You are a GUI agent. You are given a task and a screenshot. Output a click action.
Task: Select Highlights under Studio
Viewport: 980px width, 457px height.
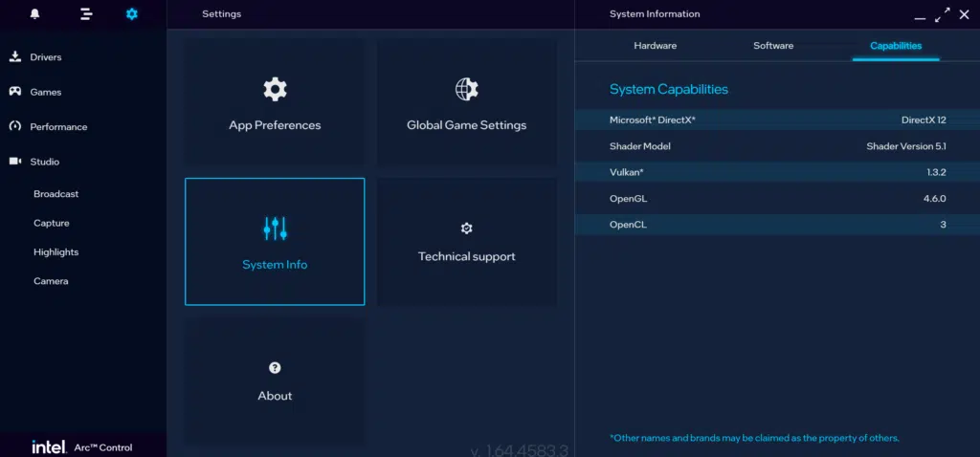[x=56, y=252]
